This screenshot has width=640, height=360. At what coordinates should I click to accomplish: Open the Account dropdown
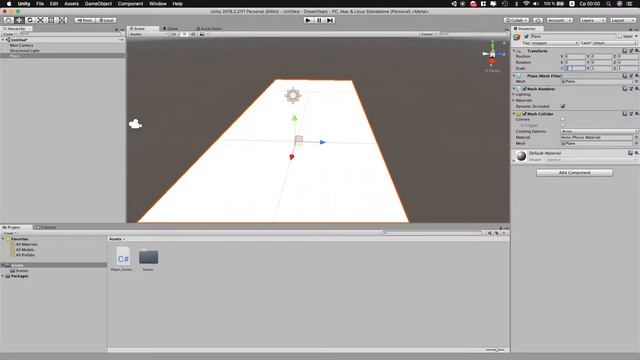(x=560, y=20)
